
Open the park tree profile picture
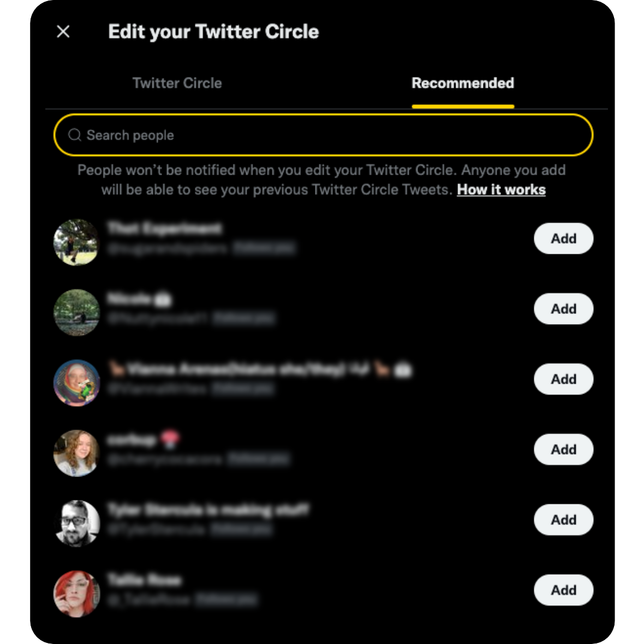pyautogui.click(x=76, y=242)
